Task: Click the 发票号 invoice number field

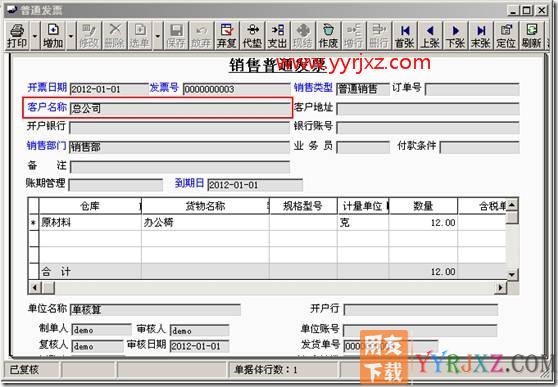Action: pos(236,89)
